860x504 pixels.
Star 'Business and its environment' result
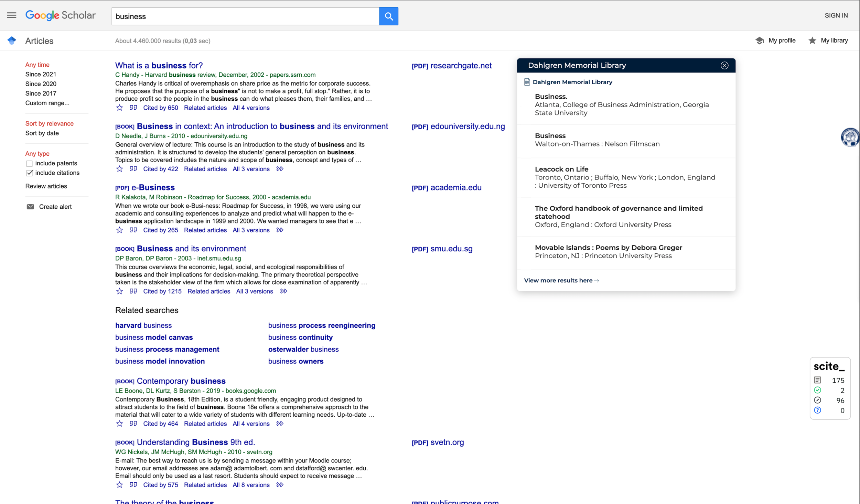119,292
